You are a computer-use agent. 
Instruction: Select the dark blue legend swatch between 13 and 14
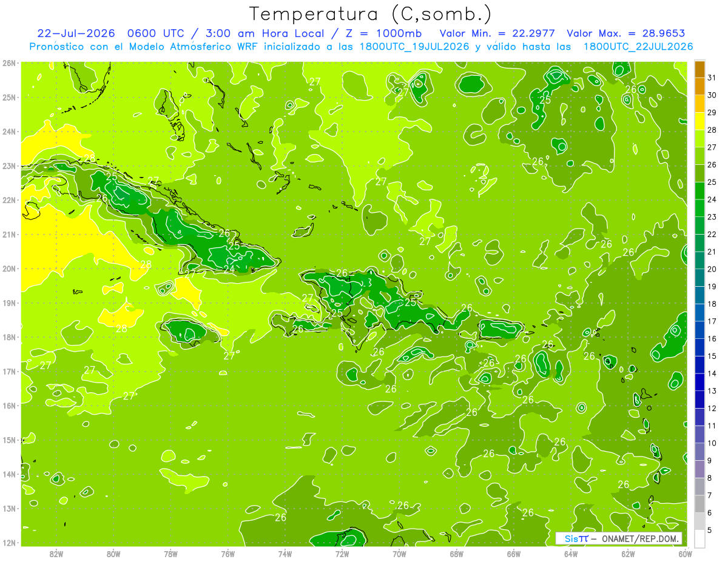699,382
